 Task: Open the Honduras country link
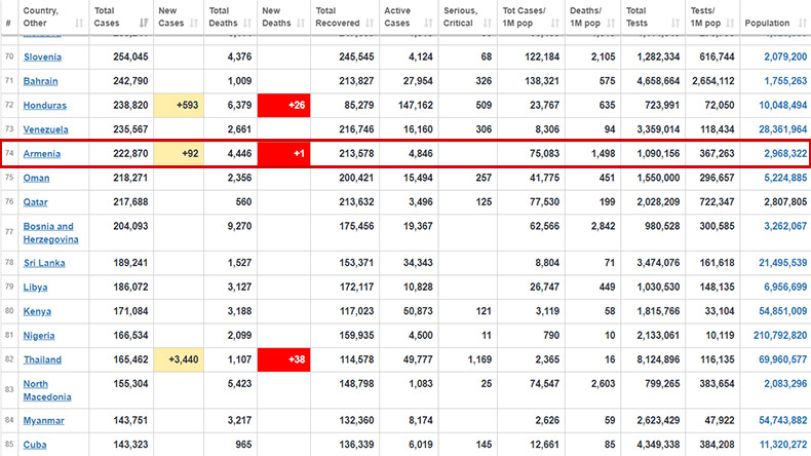click(45, 105)
